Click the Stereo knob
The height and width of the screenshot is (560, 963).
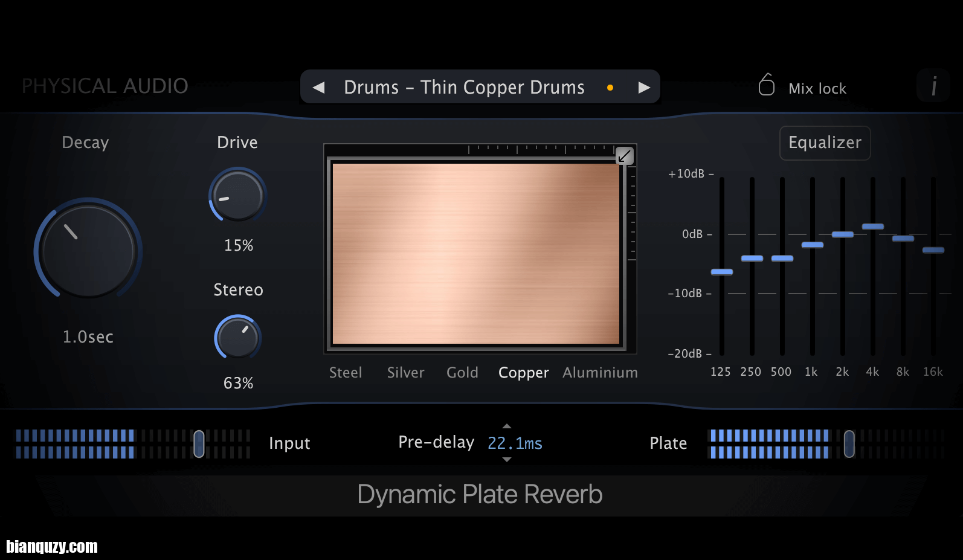(x=237, y=337)
